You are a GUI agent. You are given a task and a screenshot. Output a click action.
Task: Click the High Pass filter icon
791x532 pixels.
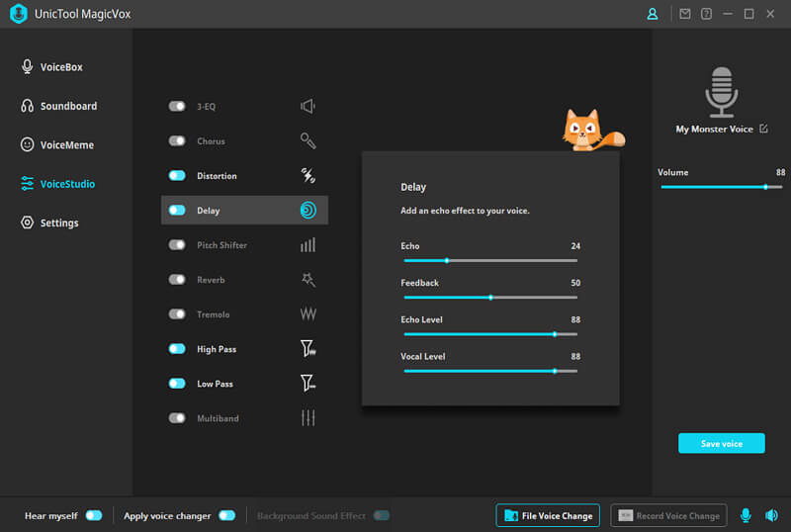click(308, 349)
